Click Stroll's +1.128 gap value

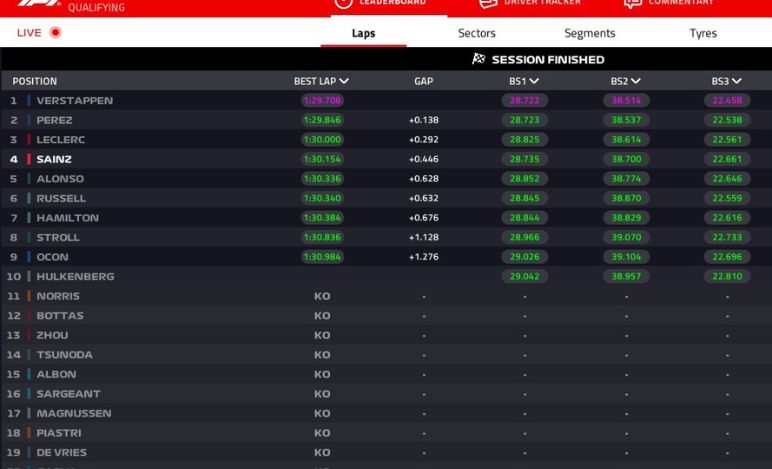pyautogui.click(x=424, y=237)
